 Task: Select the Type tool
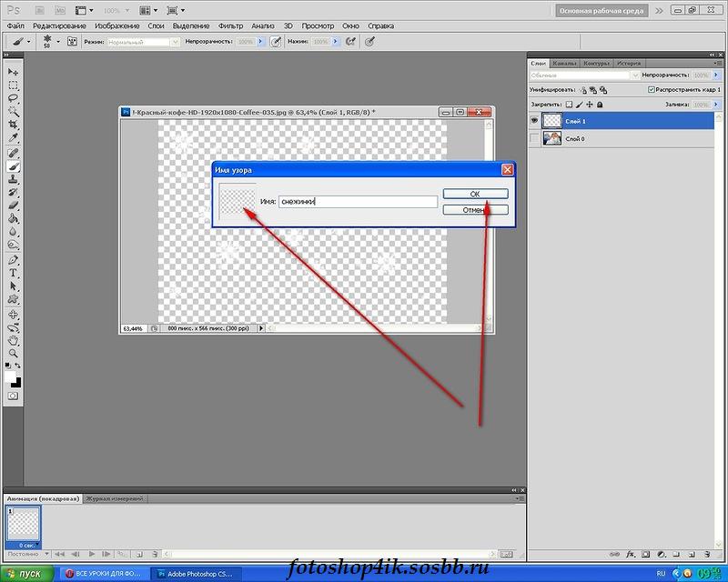(x=13, y=274)
